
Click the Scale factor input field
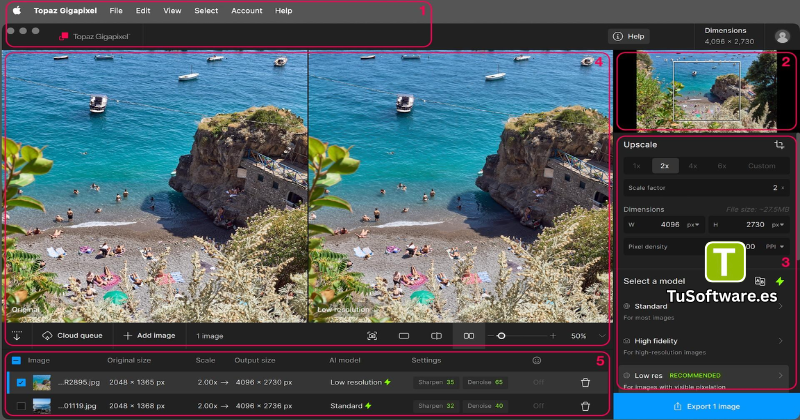point(706,188)
